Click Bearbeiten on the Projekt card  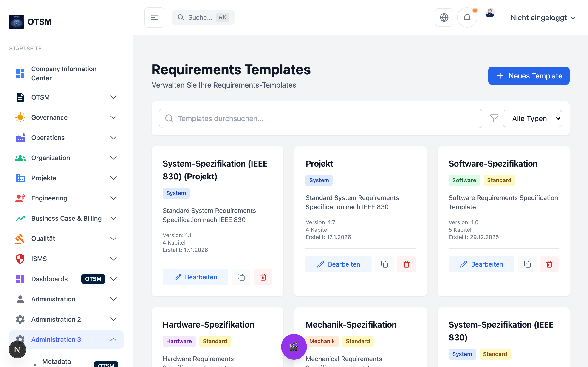coord(338,264)
